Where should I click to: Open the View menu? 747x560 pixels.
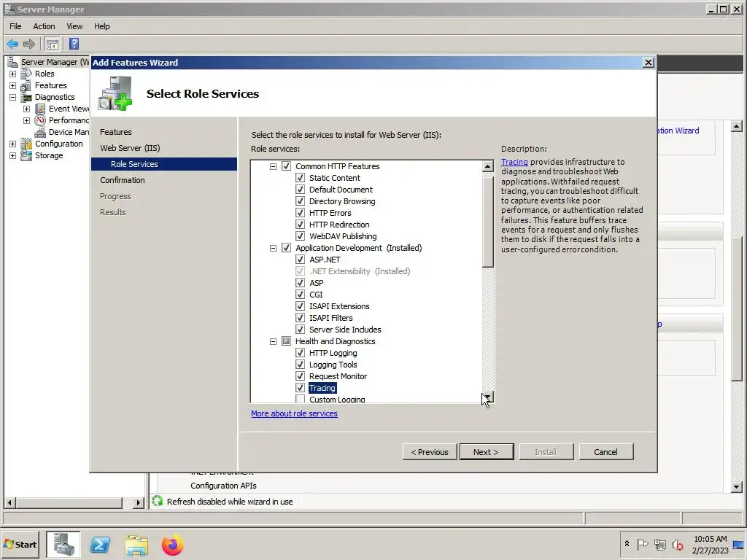74,26
